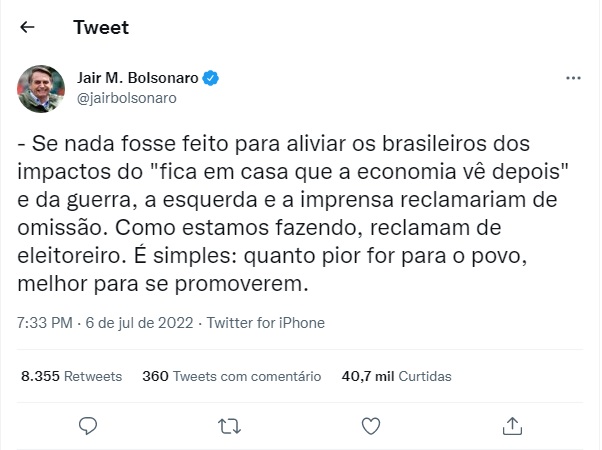Viewport: 602px width, 450px height.
Task: Click the 7:33 PM timestamp
Action: (x=46, y=323)
